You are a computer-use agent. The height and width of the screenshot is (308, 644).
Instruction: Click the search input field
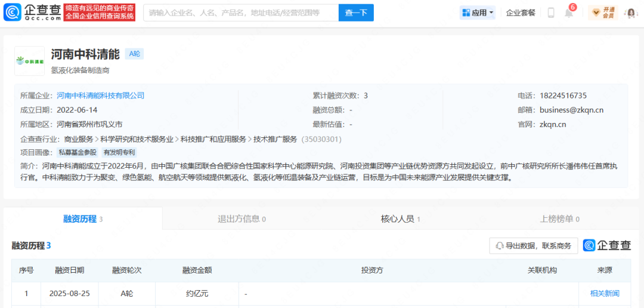point(241,13)
